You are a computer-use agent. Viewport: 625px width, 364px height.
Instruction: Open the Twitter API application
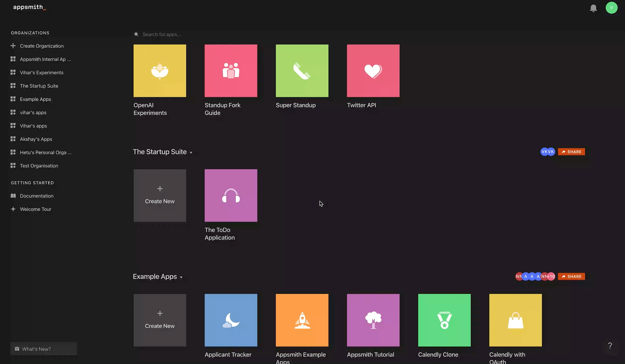(373, 70)
